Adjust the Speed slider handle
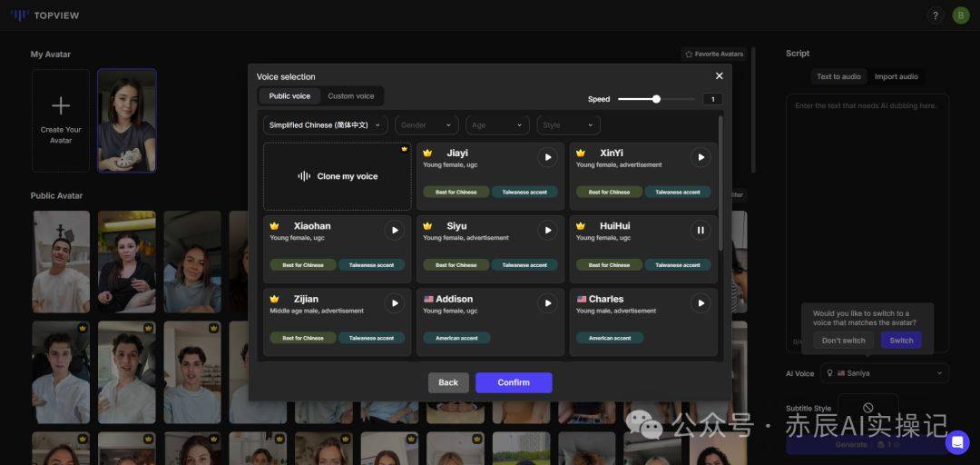The image size is (980, 465). click(x=656, y=99)
